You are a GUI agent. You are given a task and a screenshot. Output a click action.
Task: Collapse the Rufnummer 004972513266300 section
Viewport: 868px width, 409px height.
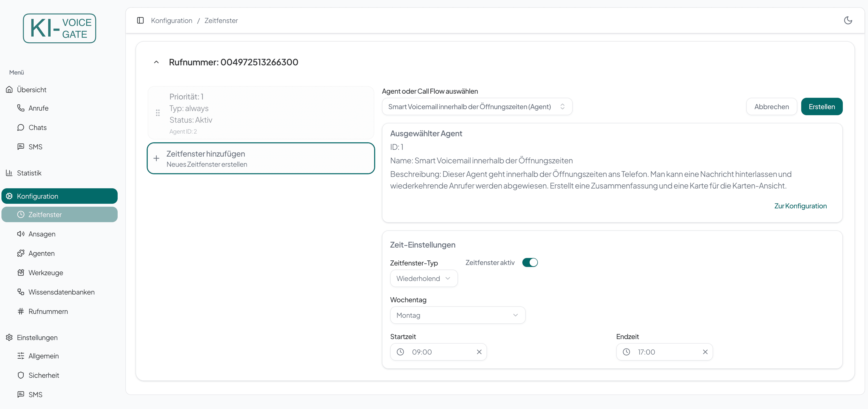tap(156, 62)
